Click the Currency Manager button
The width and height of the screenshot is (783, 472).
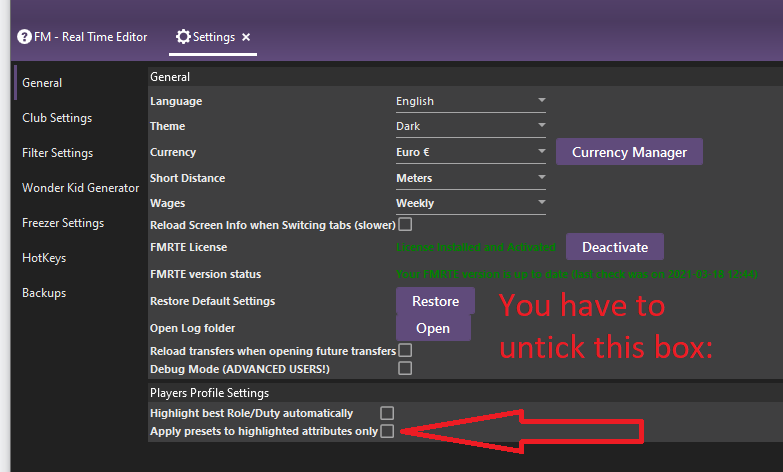point(629,152)
